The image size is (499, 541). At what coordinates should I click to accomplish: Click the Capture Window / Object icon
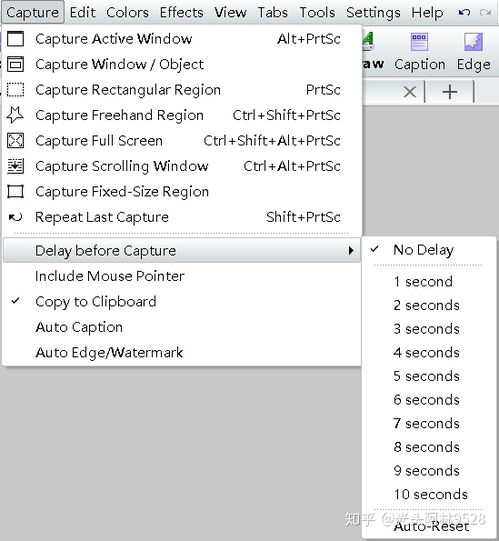click(x=16, y=64)
